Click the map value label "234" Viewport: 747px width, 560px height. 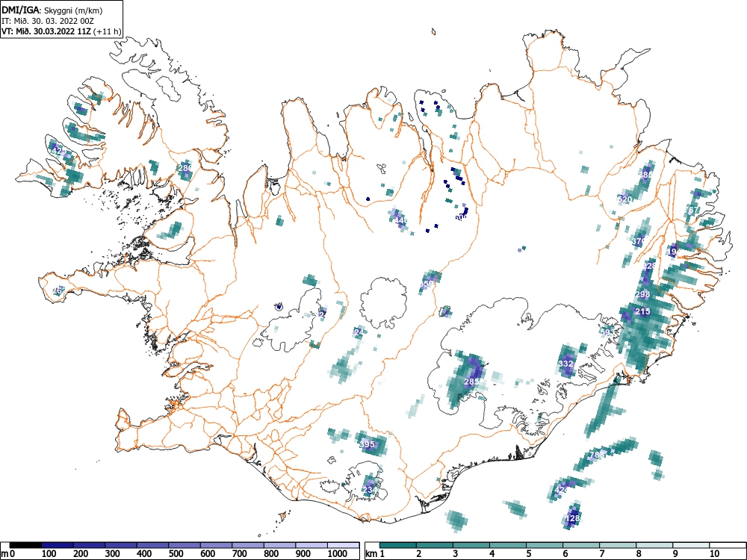370,490
